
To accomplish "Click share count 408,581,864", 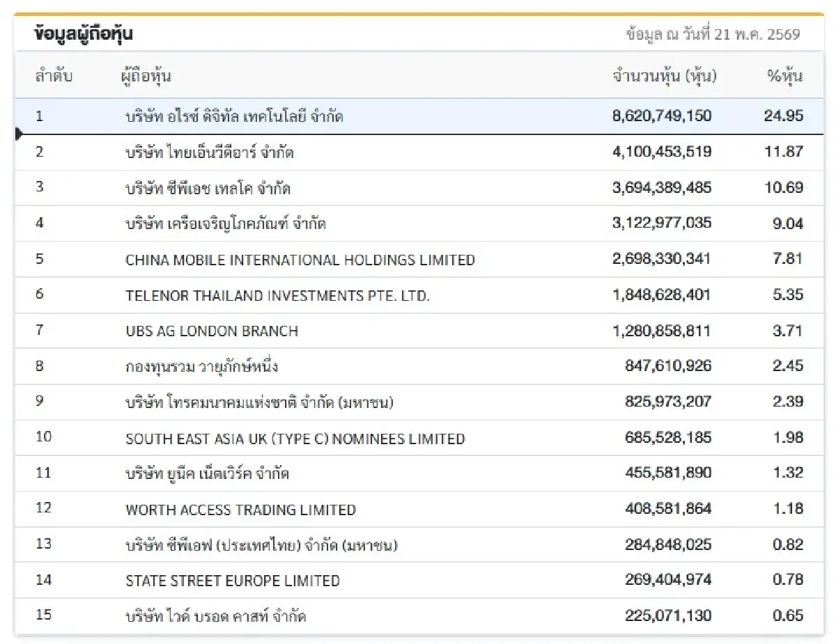I will 668,509.
